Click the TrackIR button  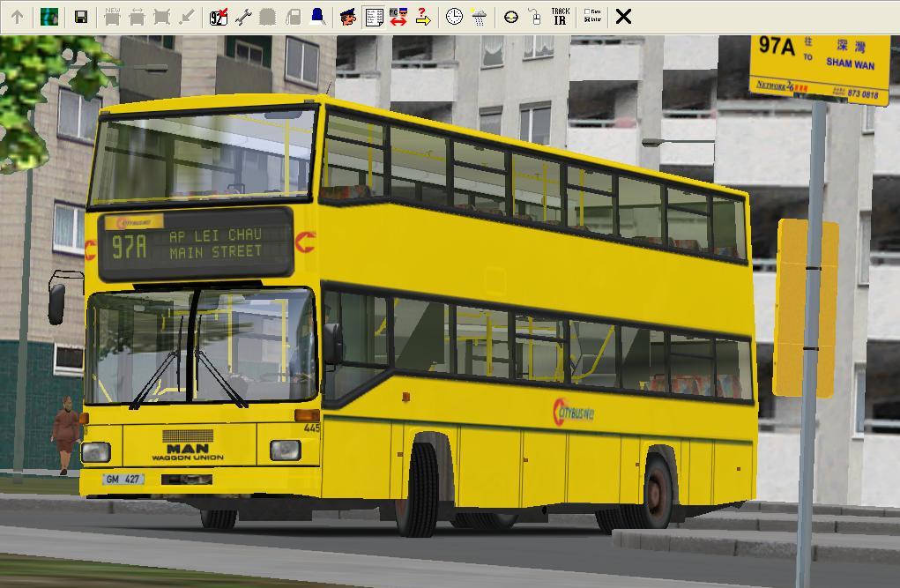pyautogui.click(x=560, y=17)
